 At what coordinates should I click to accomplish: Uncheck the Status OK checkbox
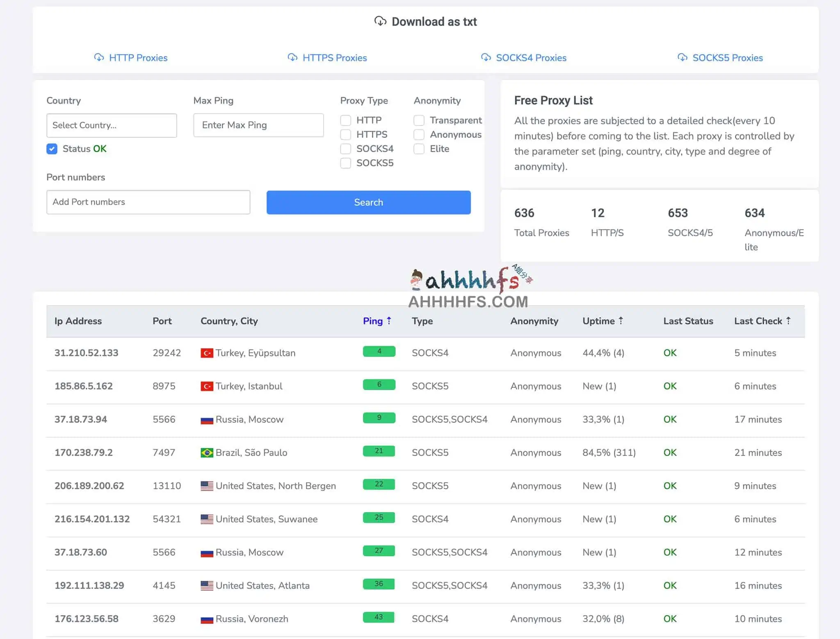coord(52,149)
